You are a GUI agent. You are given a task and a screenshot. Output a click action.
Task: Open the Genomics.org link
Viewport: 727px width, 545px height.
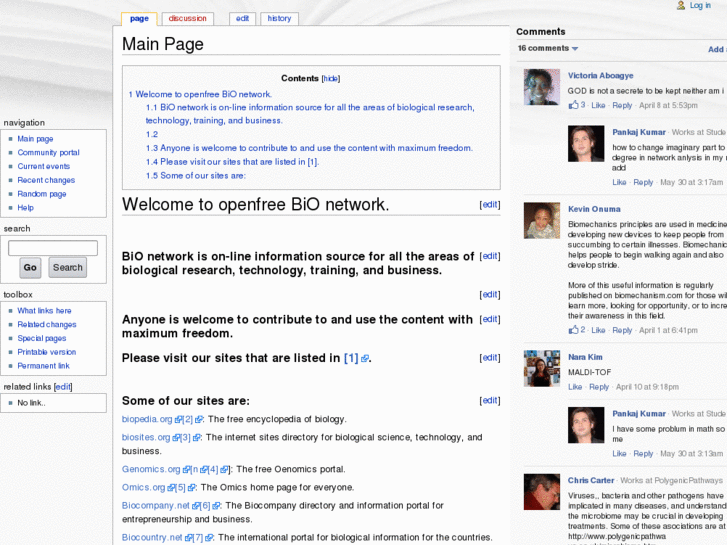coord(151,469)
